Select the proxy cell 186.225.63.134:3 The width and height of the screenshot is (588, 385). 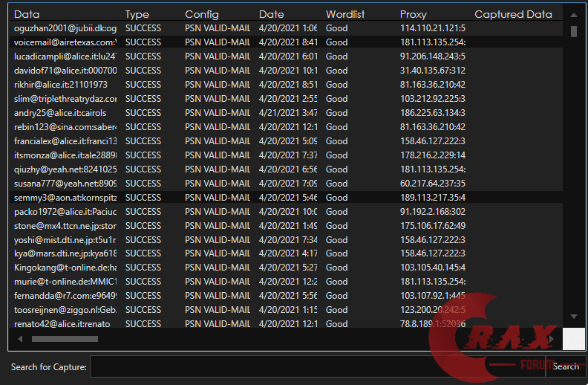tap(432, 113)
